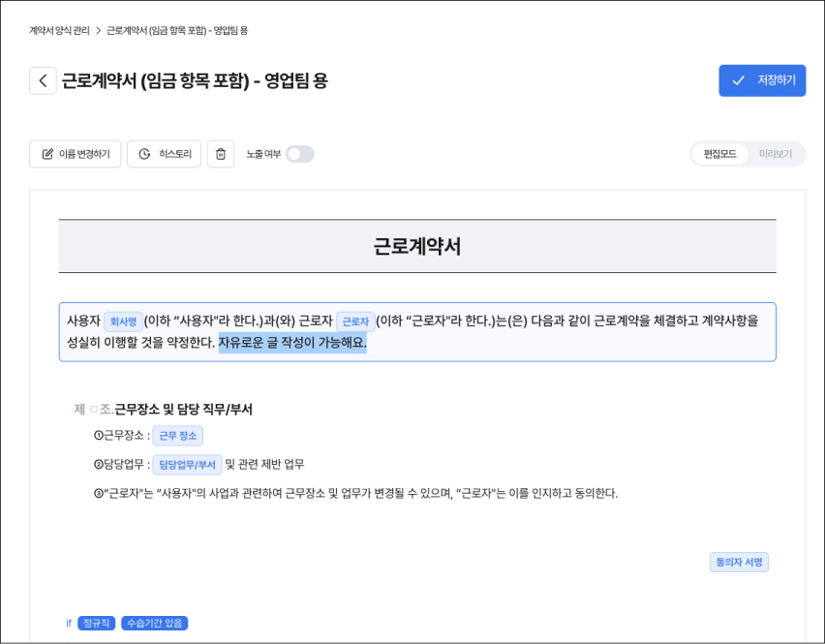Click the back arrow button
825x644 pixels.
tap(43, 80)
